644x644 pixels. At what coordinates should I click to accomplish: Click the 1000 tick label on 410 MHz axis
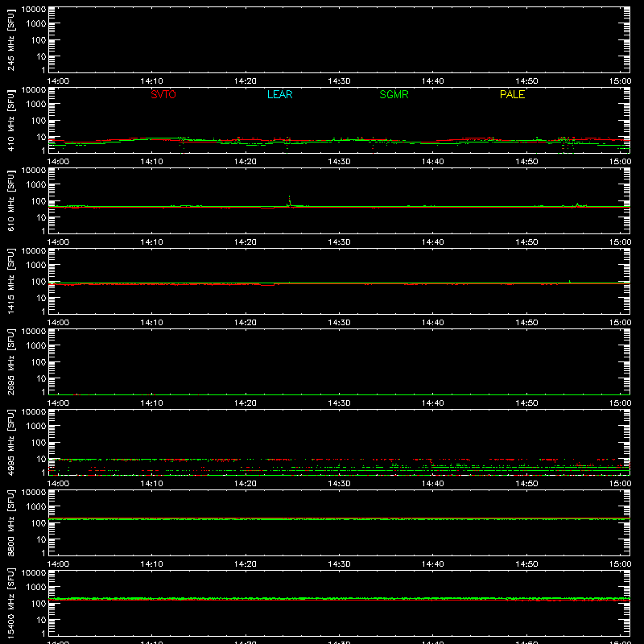coord(36,105)
